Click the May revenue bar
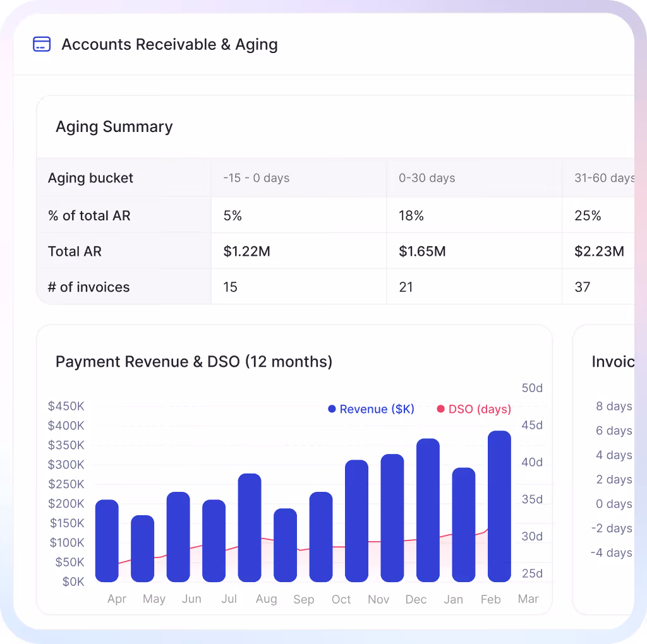This screenshot has height=644, width=647. click(142, 549)
